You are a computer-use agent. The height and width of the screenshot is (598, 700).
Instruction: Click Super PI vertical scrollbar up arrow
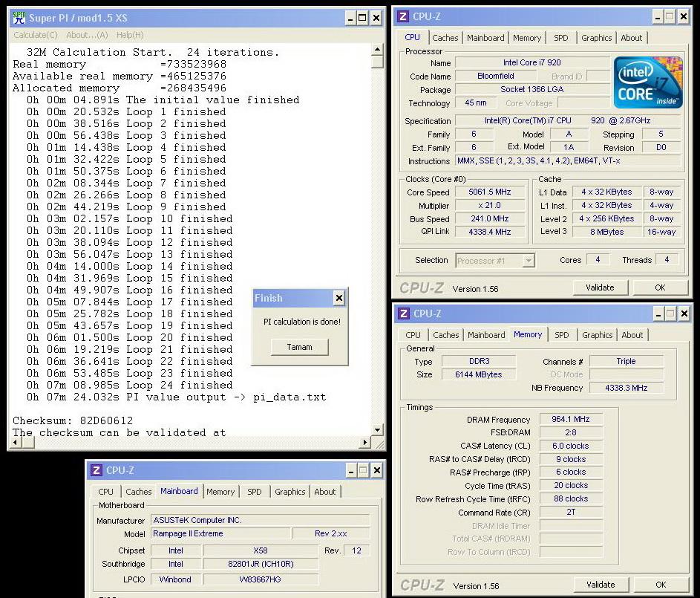coord(377,50)
